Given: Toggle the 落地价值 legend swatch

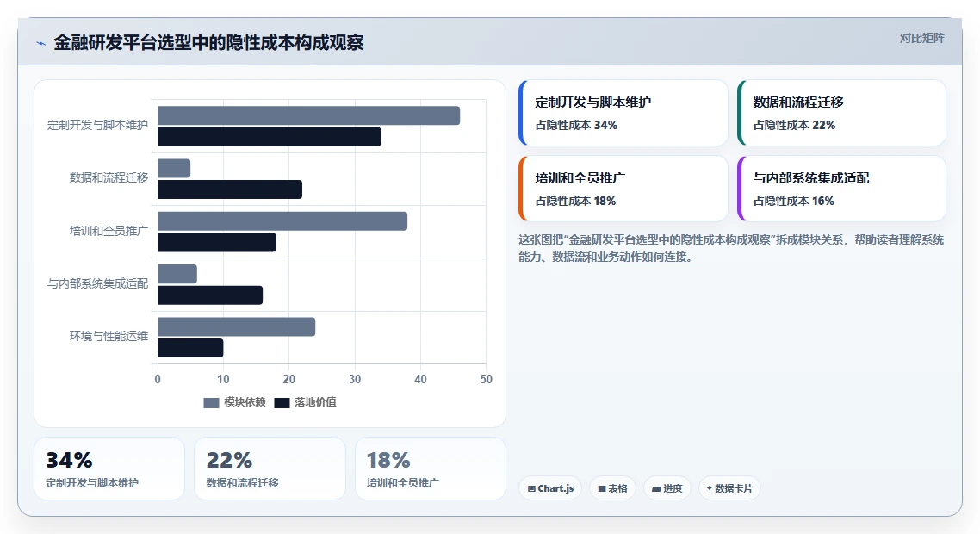Looking at the screenshot, I should tap(282, 403).
